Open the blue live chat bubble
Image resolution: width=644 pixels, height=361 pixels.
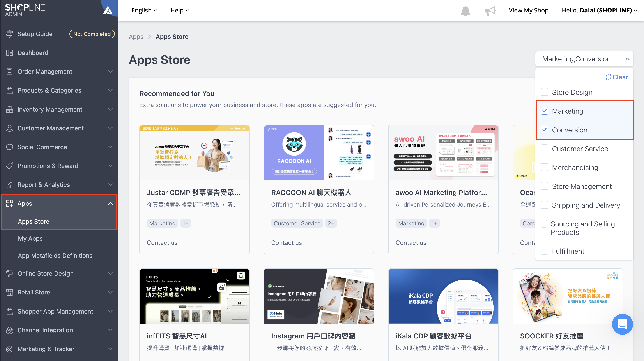(x=622, y=324)
